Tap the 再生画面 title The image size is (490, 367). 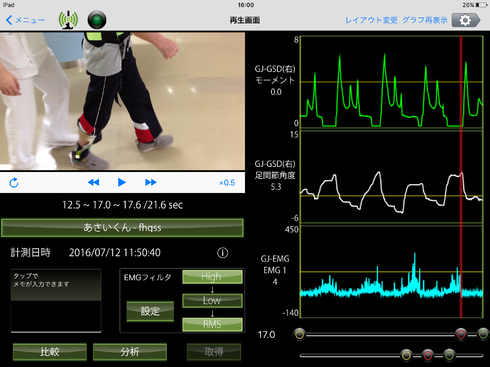pos(245,20)
